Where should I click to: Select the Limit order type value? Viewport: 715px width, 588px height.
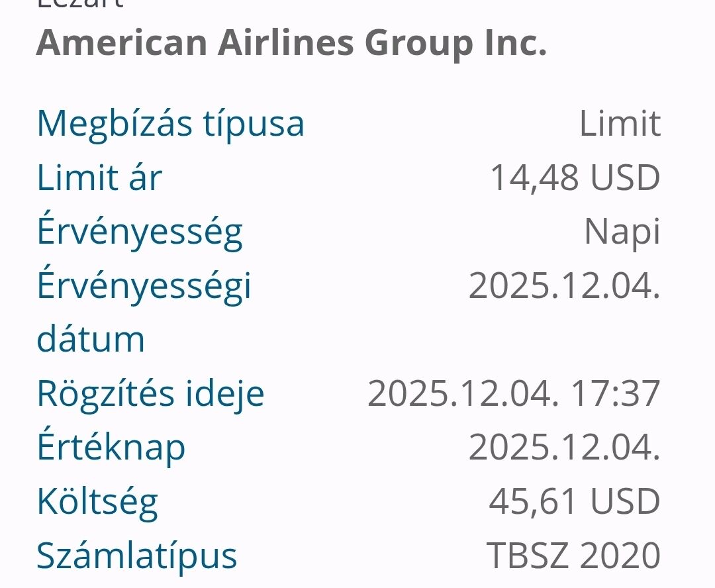tap(620, 123)
